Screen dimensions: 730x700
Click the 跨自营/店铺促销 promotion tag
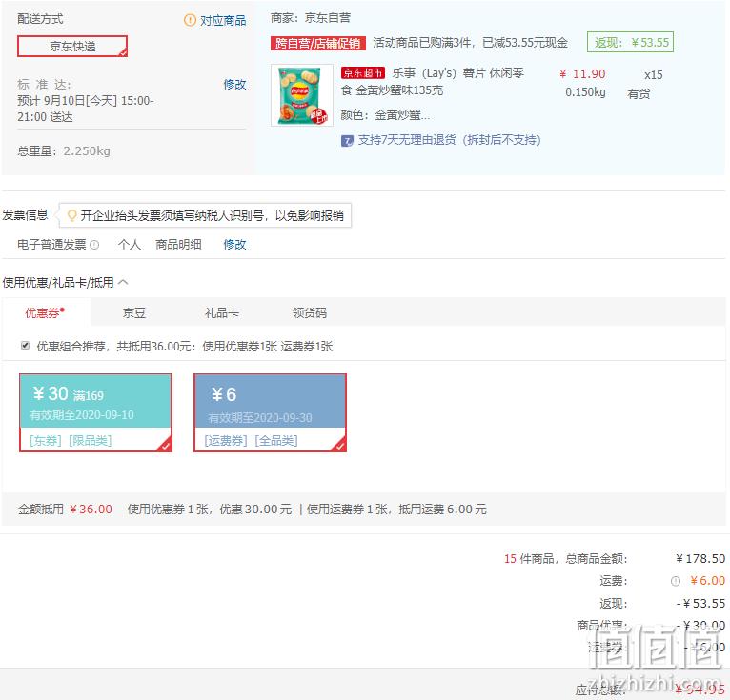click(x=318, y=43)
